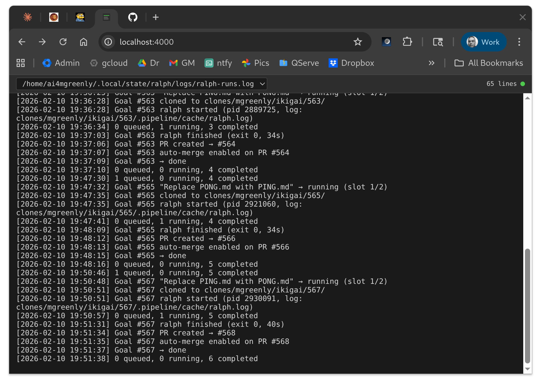Open the ntfy bookmark

pos(218,63)
